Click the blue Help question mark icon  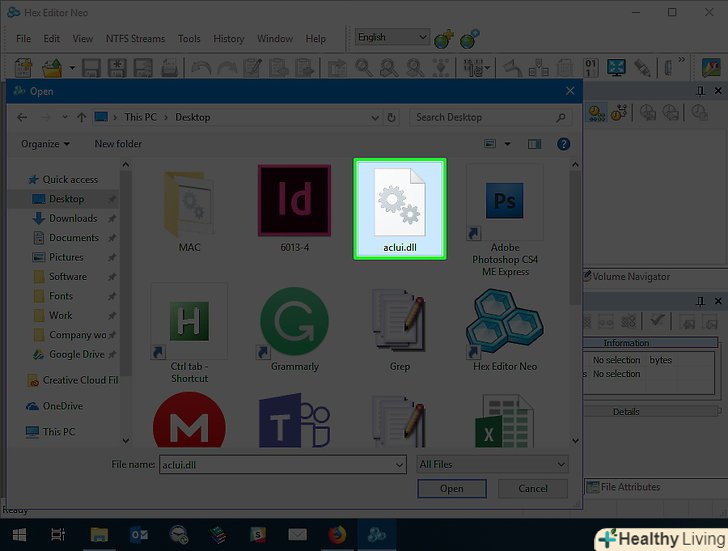pyautogui.click(x=563, y=144)
